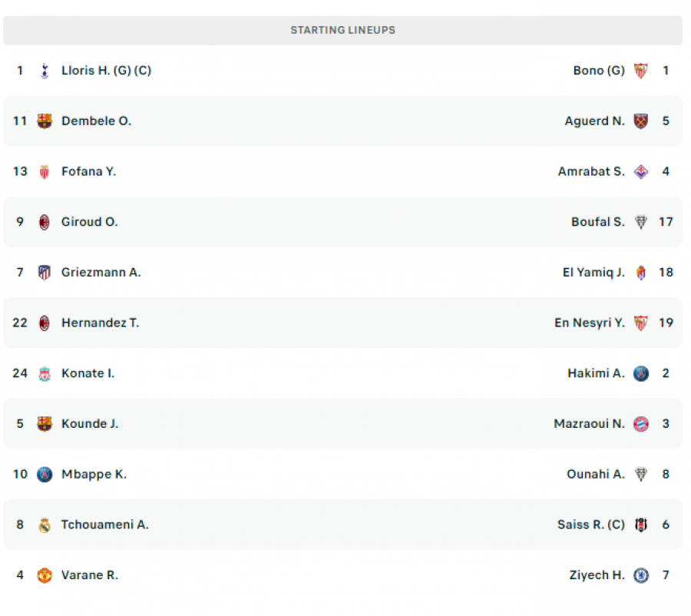Click Manchester United crest beside Varane
This screenshot has height=616, width=691.
(45, 575)
